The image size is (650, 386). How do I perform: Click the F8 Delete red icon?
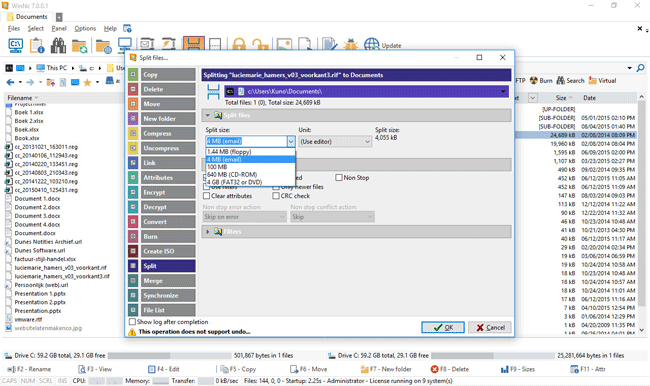[x=434, y=369]
